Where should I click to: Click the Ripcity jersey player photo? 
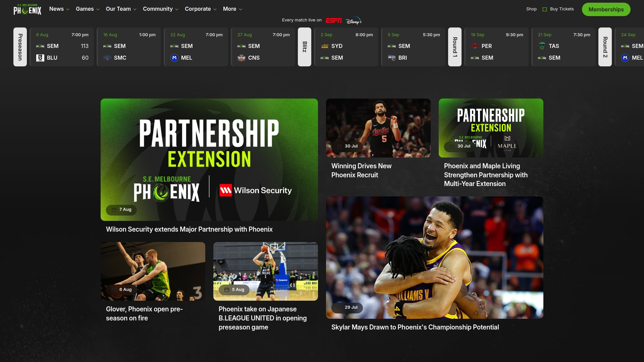378,128
